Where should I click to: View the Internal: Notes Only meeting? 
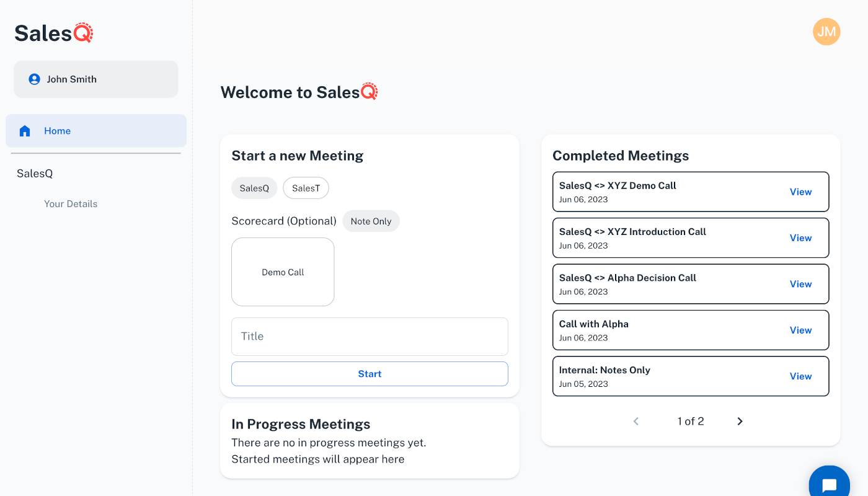point(800,376)
